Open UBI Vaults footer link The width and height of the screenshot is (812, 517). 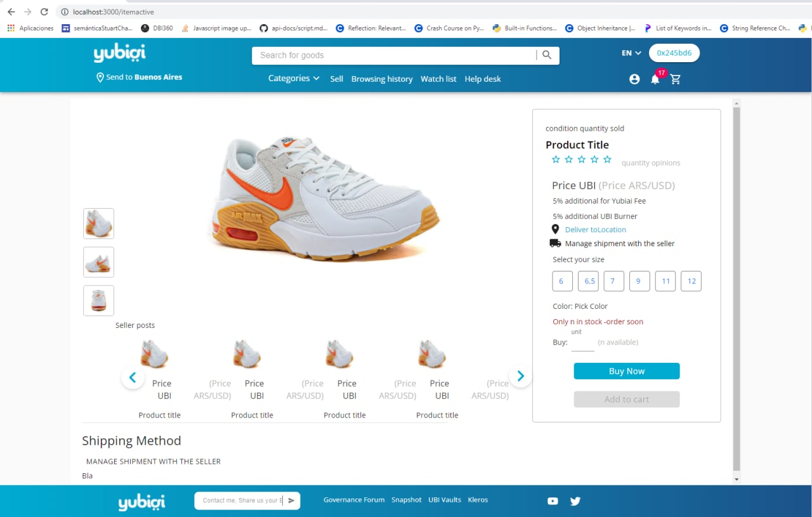(445, 500)
